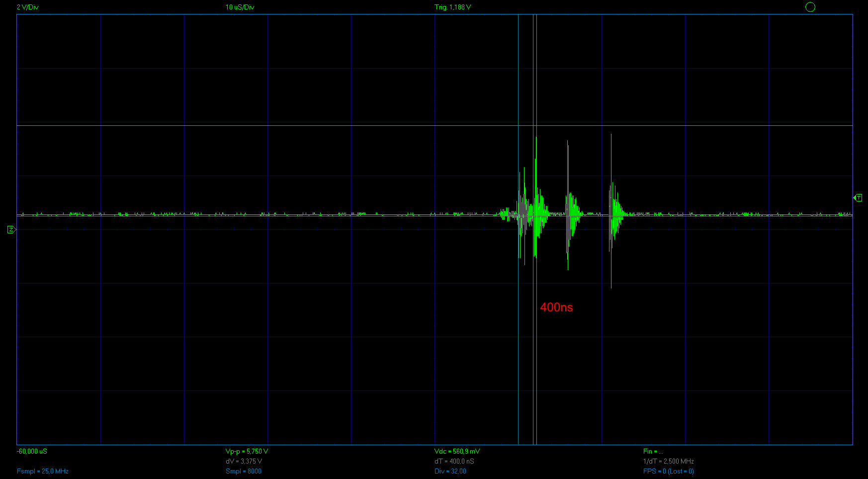Click the dT = 400,0 nS cursor readout
The width and height of the screenshot is (868, 479).
454,461
